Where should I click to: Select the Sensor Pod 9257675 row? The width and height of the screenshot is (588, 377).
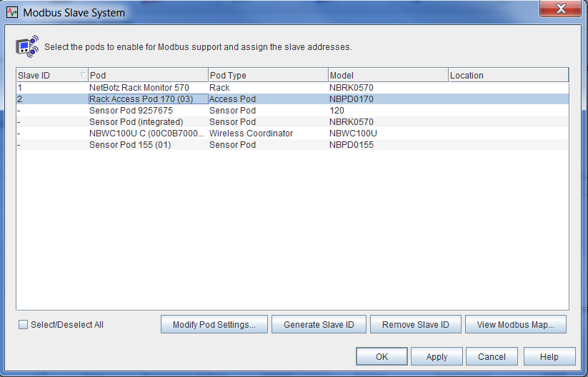[292, 111]
